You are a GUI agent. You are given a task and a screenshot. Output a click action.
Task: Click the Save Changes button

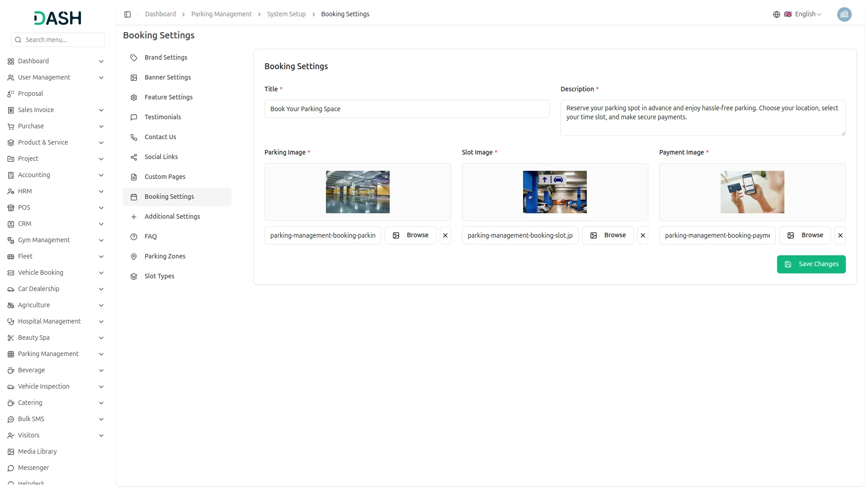pos(811,264)
